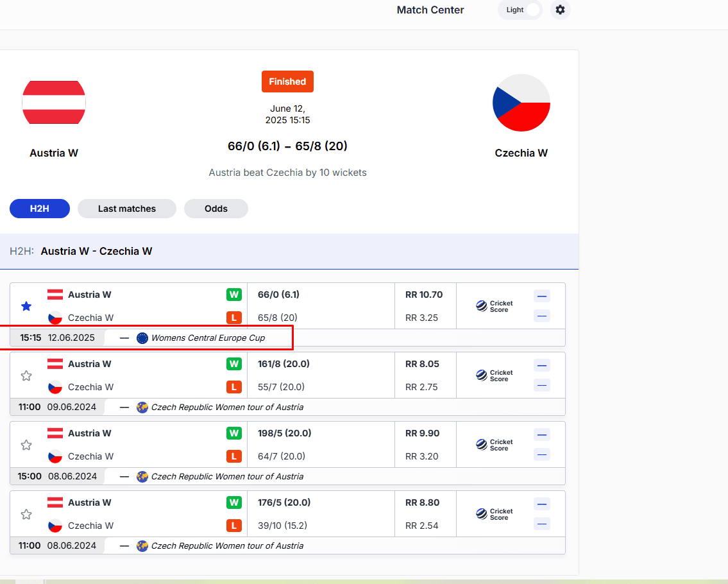
Task: Switch to the Last matches tab
Action: click(127, 209)
